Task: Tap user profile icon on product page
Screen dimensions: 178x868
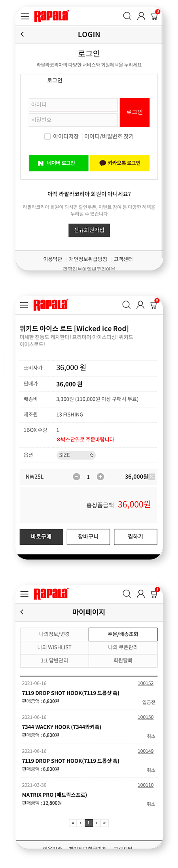Action: 140,305
